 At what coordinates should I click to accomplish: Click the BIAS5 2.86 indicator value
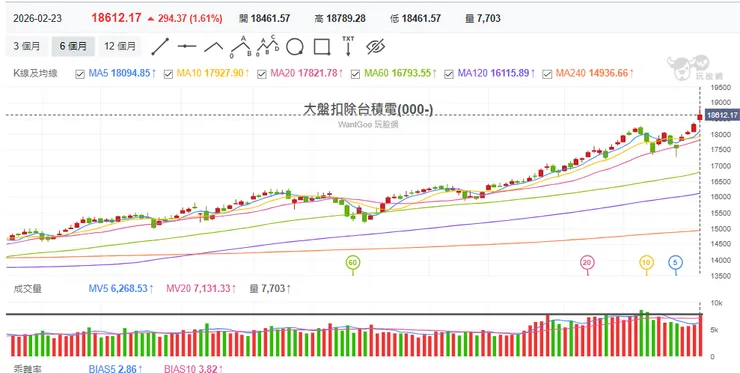pyautogui.click(x=113, y=369)
